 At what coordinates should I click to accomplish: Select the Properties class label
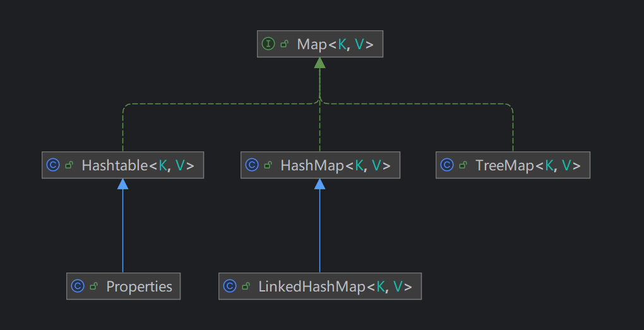[139, 286]
